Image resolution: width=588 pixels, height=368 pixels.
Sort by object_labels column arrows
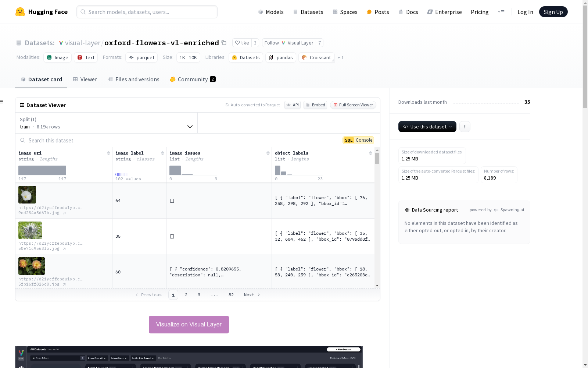370,153
